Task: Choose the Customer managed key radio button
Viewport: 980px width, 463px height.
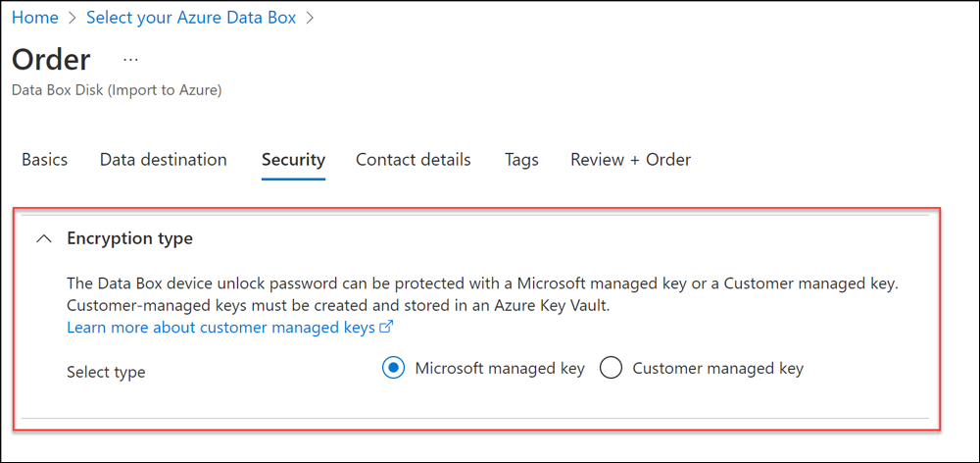Action: pos(612,369)
